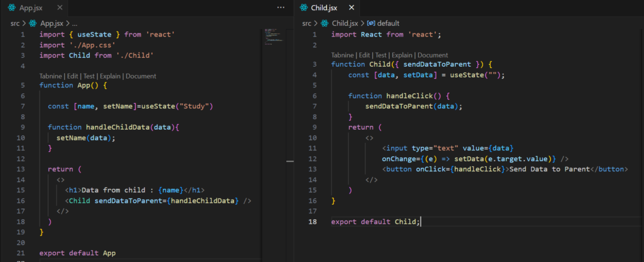Image resolution: width=644 pixels, height=262 pixels.
Task: Click React icon in Child.jsx breadcrumb
Action: [x=325, y=23]
